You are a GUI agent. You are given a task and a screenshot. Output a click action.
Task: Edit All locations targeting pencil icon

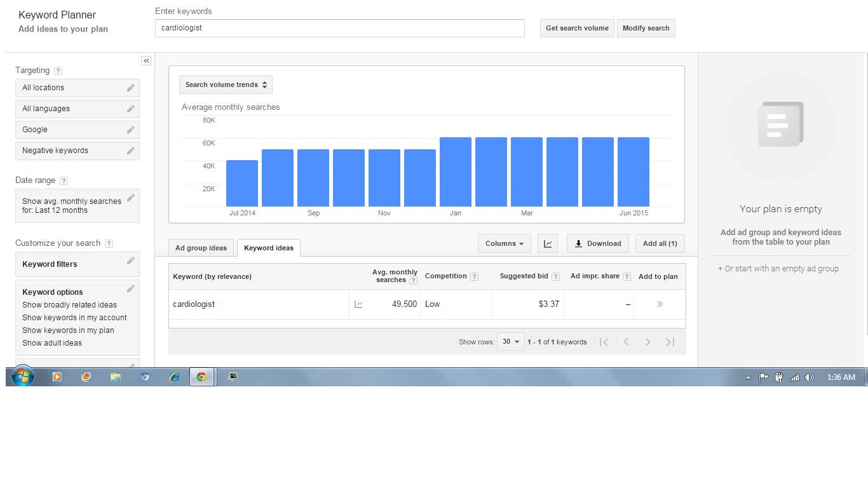(131, 88)
